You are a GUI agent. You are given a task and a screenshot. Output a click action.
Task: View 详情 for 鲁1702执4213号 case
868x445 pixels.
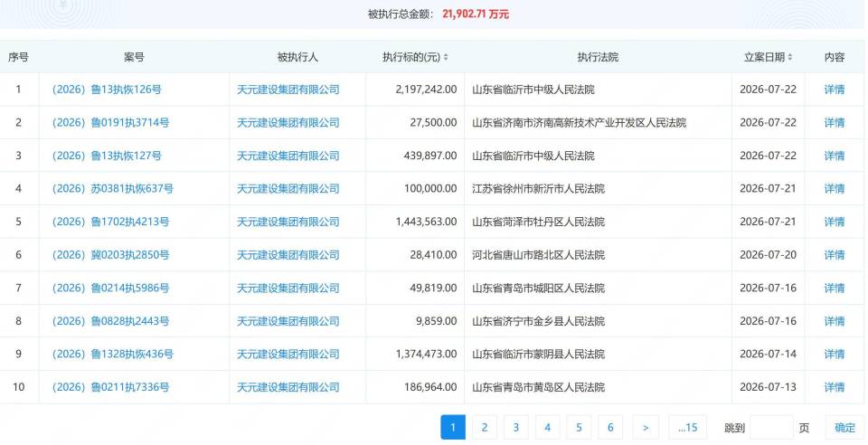(x=835, y=222)
